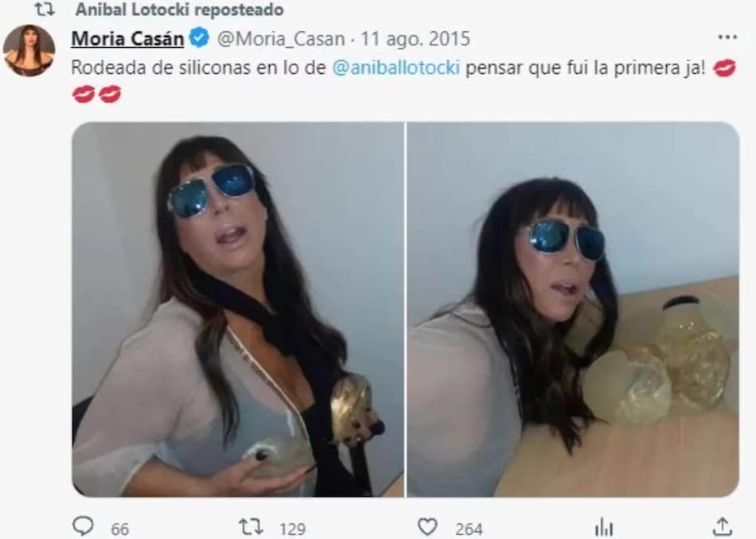Click the tweet text Rodeada de siliconas
The image size is (756, 539).
click(162, 68)
